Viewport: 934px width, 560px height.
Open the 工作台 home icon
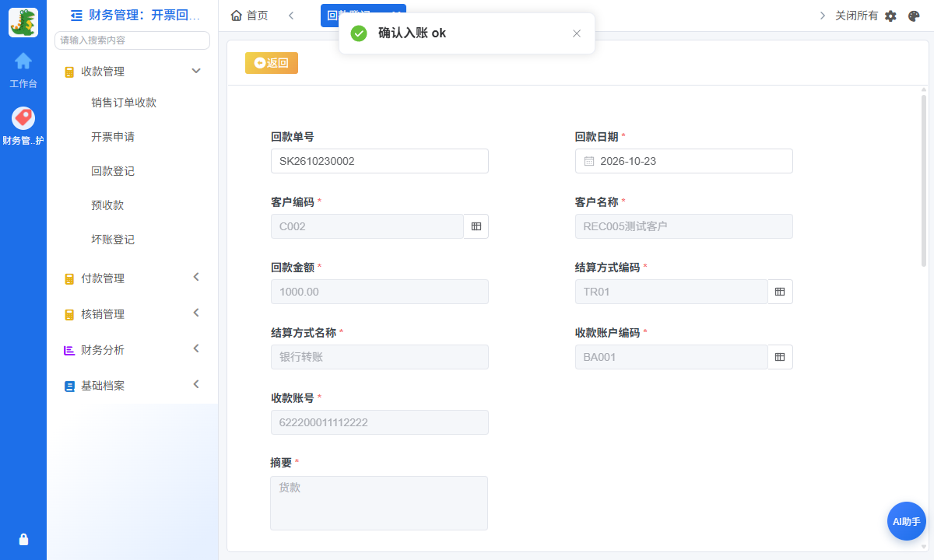pyautogui.click(x=23, y=61)
